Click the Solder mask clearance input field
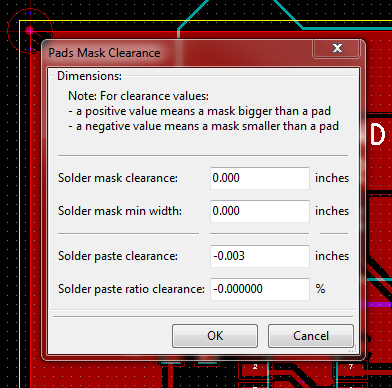392x388 pixels. coord(260,178)
